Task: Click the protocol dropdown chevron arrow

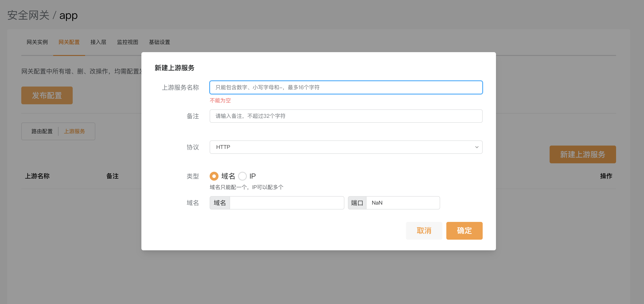Action: click(x=476, y=147)
